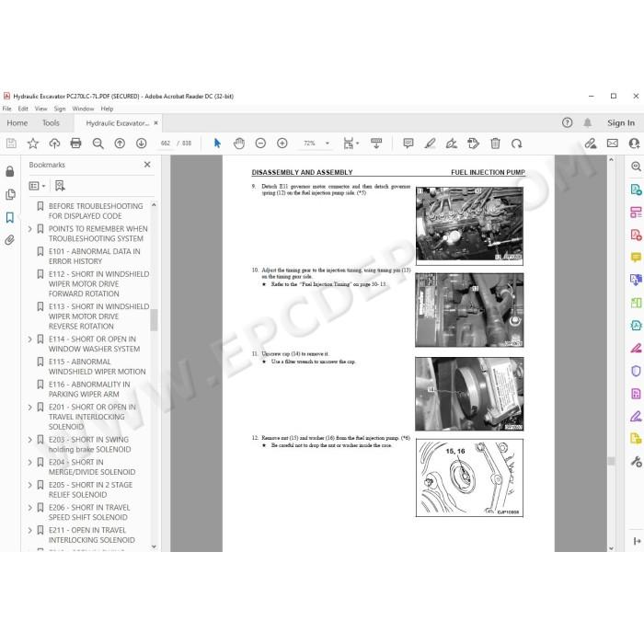Open the find text magnifier icon

98,144
